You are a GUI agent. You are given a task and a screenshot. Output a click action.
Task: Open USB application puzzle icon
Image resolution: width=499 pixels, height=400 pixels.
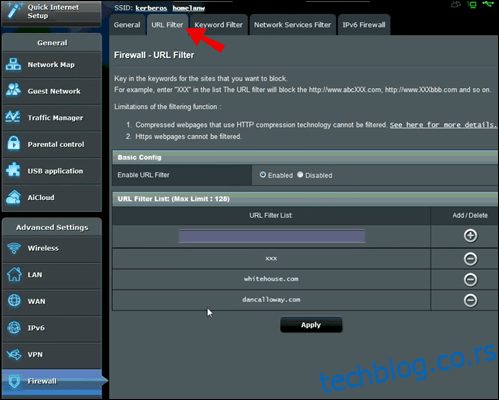pos(13,170)
